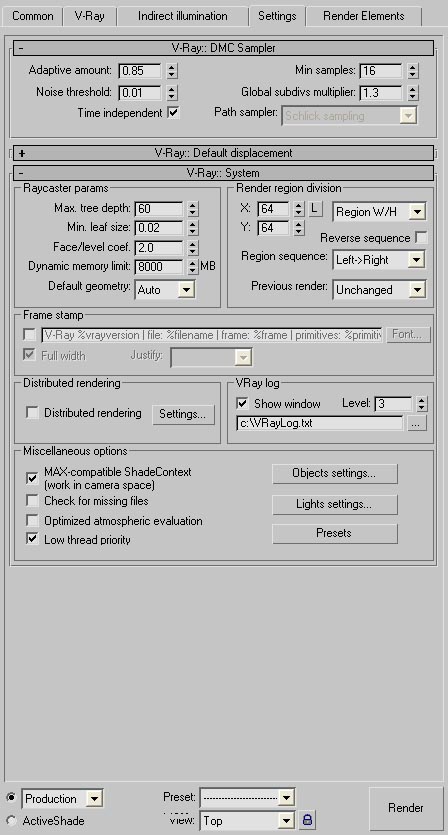Switch to the Indirect illumination tab
Viewport: 448px width, 835px height.
click(x=183, y=16)
